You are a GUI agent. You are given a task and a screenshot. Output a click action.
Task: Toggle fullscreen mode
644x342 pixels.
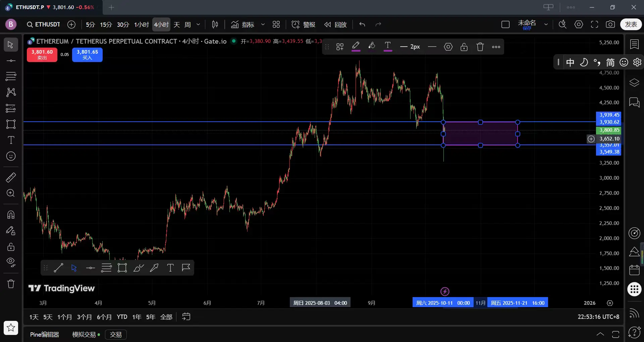click(x=594, y=24)
